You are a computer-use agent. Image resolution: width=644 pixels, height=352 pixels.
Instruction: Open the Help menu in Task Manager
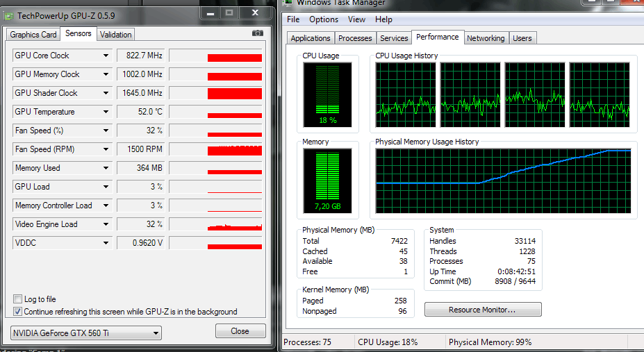(383, 19)
